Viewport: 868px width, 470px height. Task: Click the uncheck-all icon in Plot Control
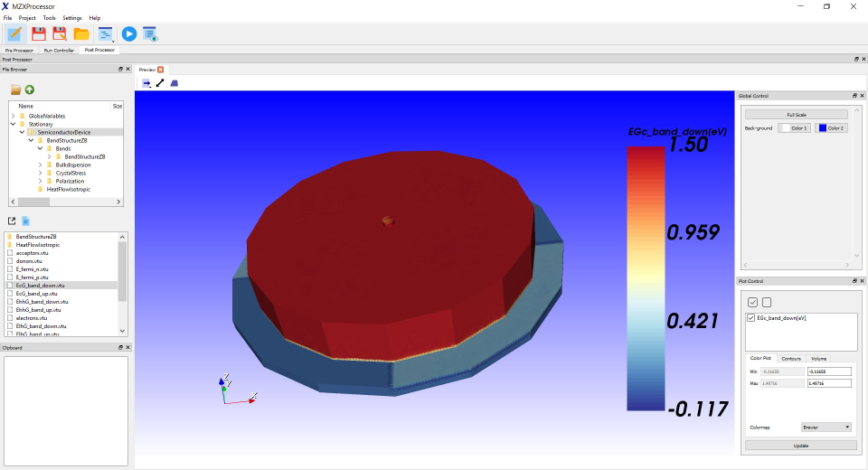tap(767, 302)
